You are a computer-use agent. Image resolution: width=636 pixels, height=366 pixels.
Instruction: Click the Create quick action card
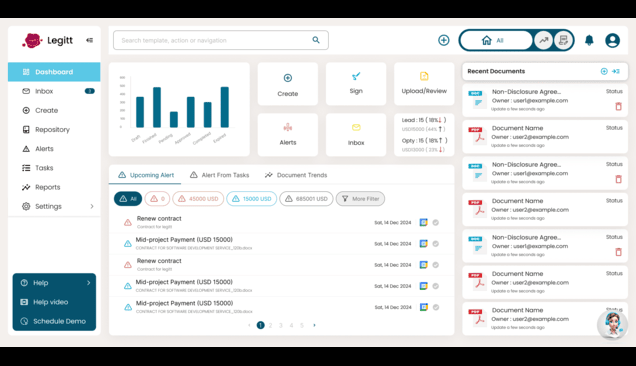coord(288,84)
